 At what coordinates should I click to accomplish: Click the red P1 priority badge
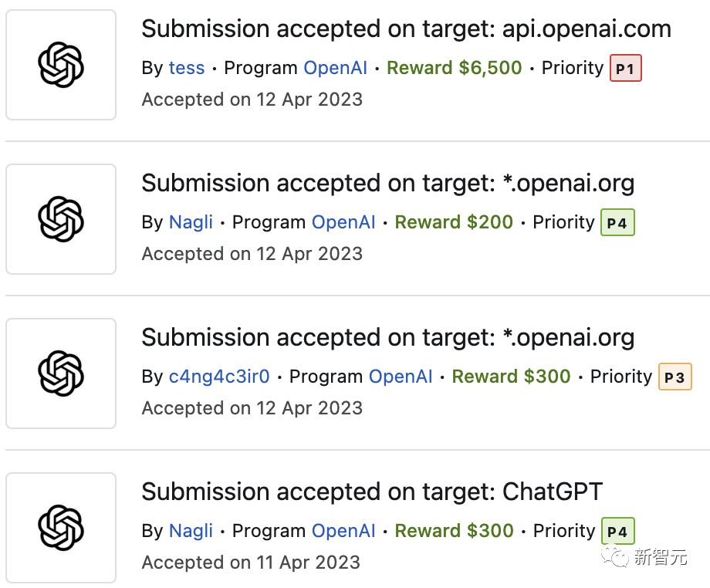[626, 68]
